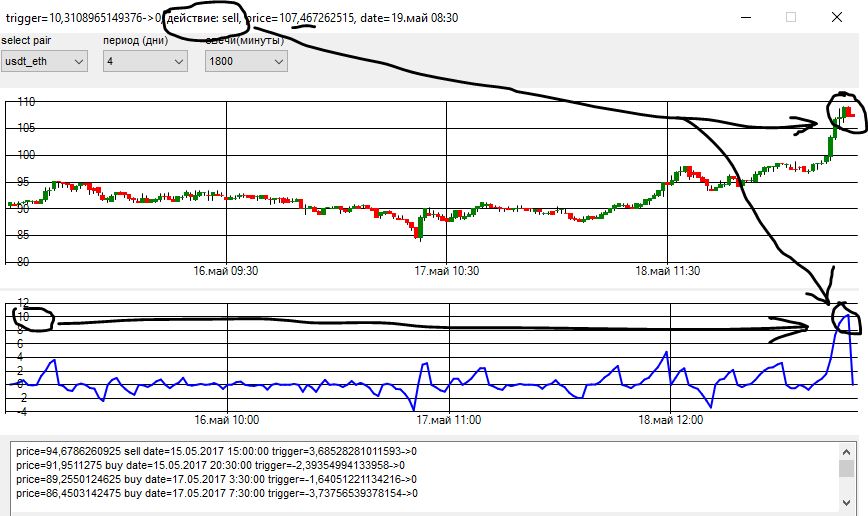Click the 17.май 10:30 label on price chart
The height and width of the screenshot is (516, 868).
(447, 271)
